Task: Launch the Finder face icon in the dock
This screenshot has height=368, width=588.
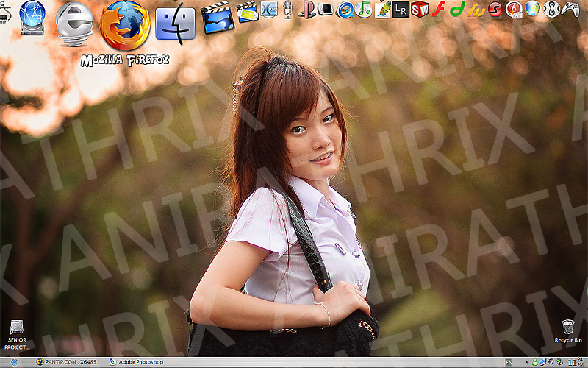Action: pyautogui.click(x=175, y=24)
